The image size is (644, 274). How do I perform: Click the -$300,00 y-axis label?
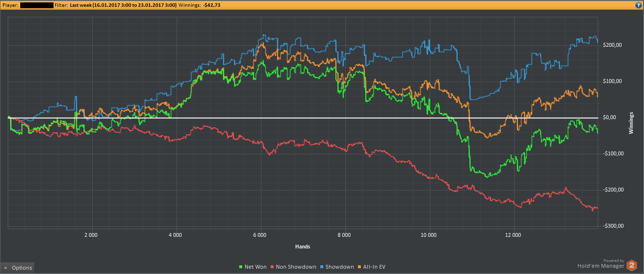point(614,226)
